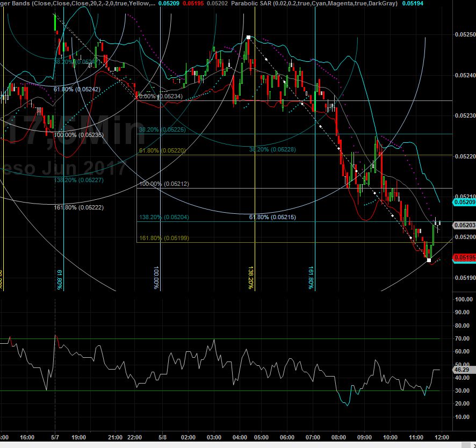The width and height of the screenshot is (476, 448).
Task: Select the white anchor square at trendline top
Action: tap(248, 38)
